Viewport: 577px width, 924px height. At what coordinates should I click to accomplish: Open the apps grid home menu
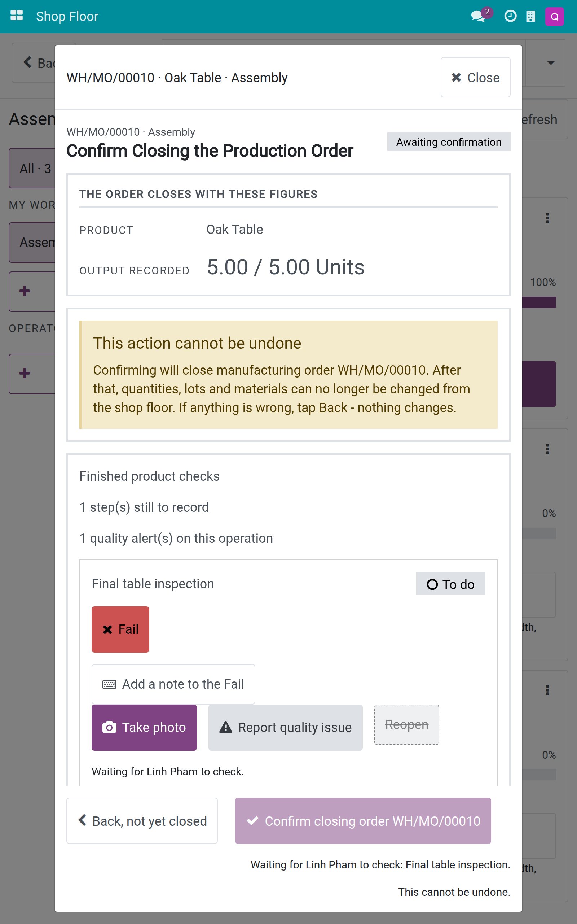(x=17, y=16)
